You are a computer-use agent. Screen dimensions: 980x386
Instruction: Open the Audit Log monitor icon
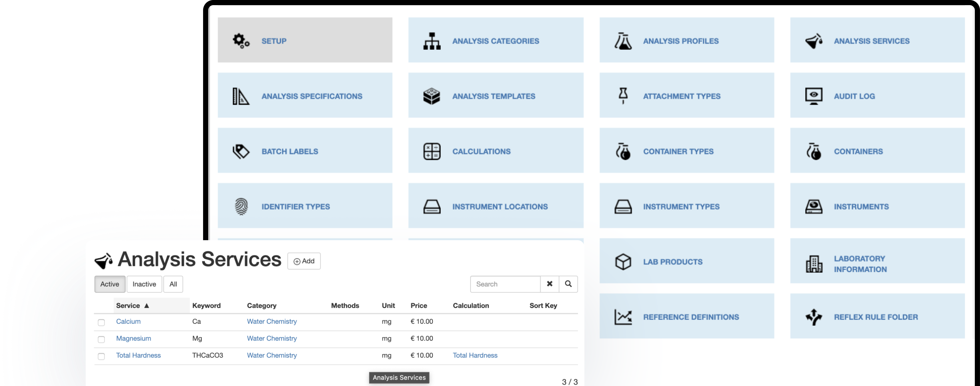click(813, 96)
